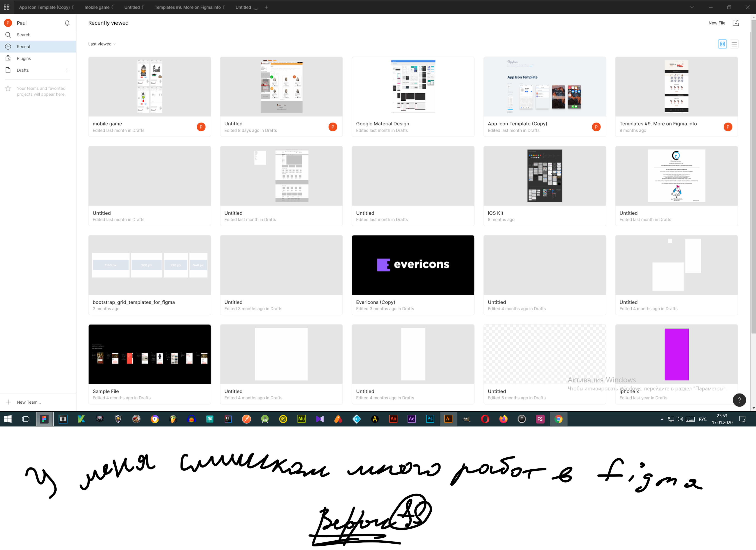Click the notification bell icon
Viewport: 756px width, 550px height.
tap(67, 23)
